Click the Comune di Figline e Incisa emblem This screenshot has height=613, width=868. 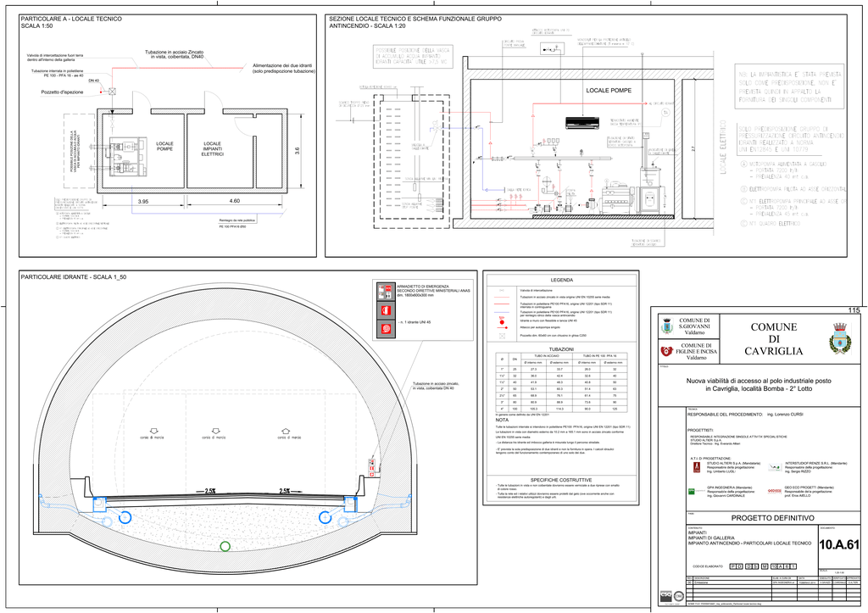coord(665,351)
